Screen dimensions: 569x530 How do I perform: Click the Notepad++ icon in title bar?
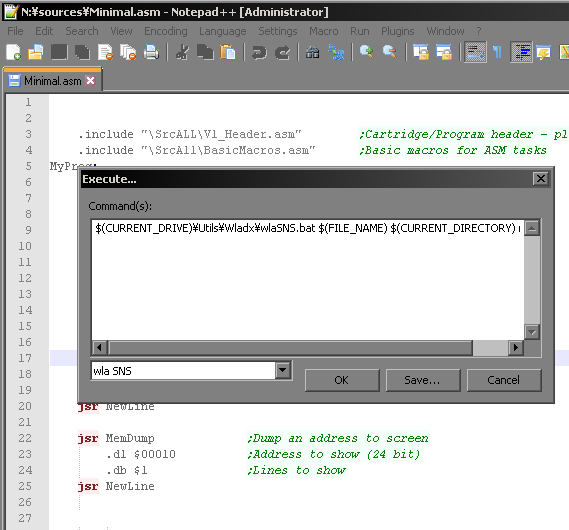click(11, 12)
